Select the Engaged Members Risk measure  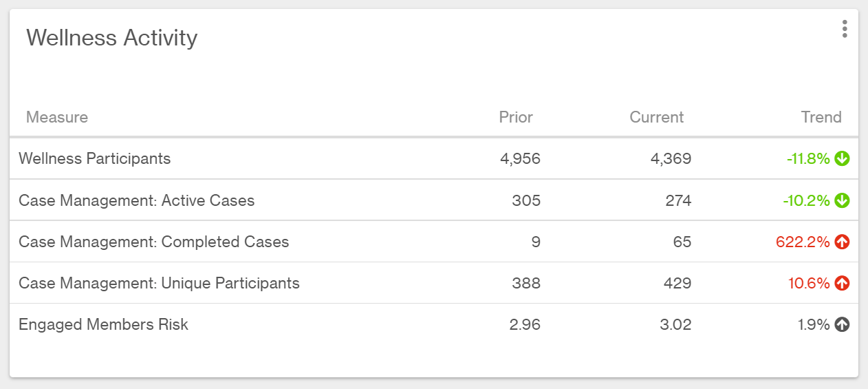click(104, 325)
